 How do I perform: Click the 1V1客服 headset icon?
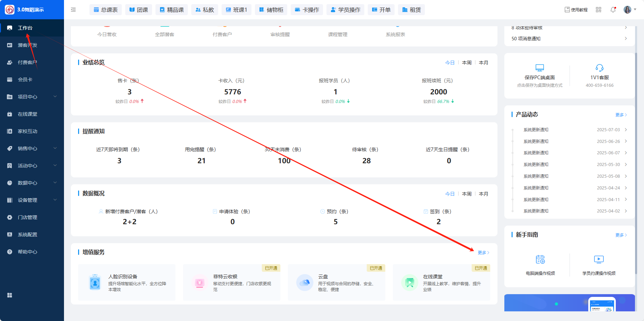[599, 68]
